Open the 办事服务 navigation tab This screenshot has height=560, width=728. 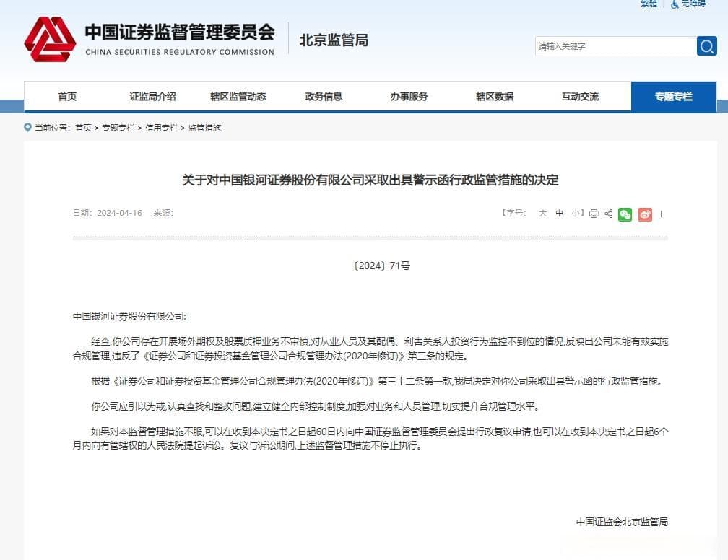click(409, 97)
